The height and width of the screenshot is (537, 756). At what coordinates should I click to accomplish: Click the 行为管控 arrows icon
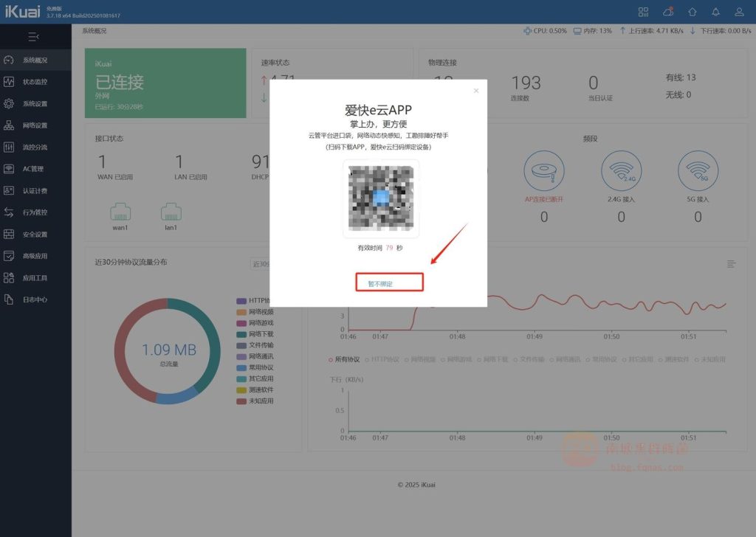click(10, 212)
